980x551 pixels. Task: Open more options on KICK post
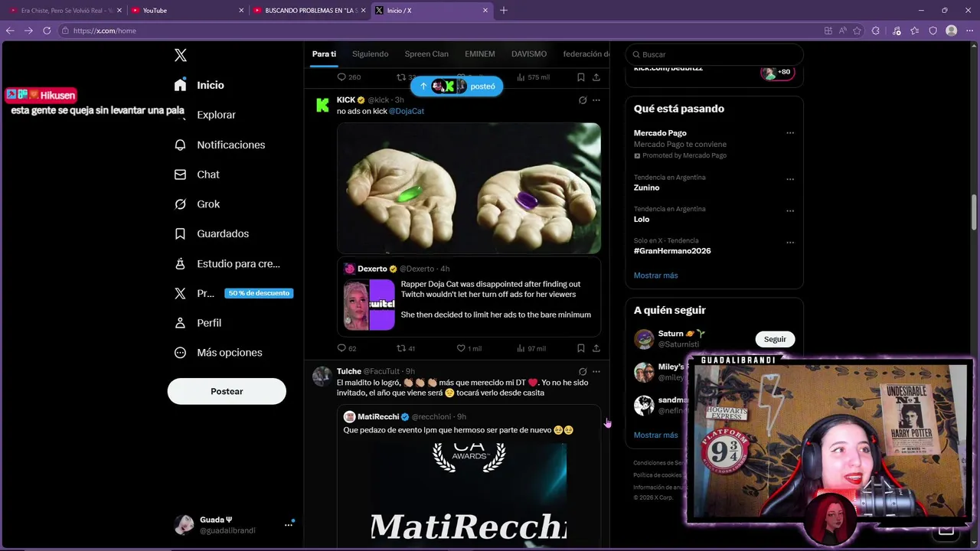click(x=596, y=100)
